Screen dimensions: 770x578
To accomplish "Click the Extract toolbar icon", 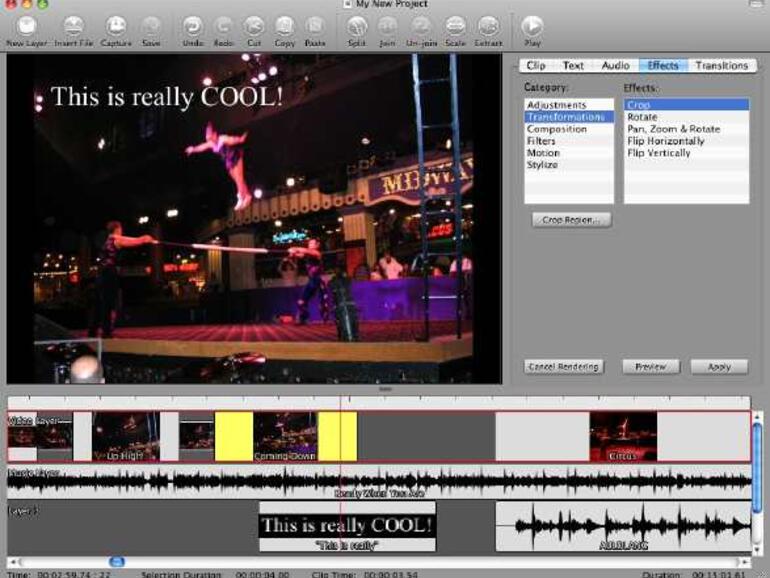I will coord(489,27).
